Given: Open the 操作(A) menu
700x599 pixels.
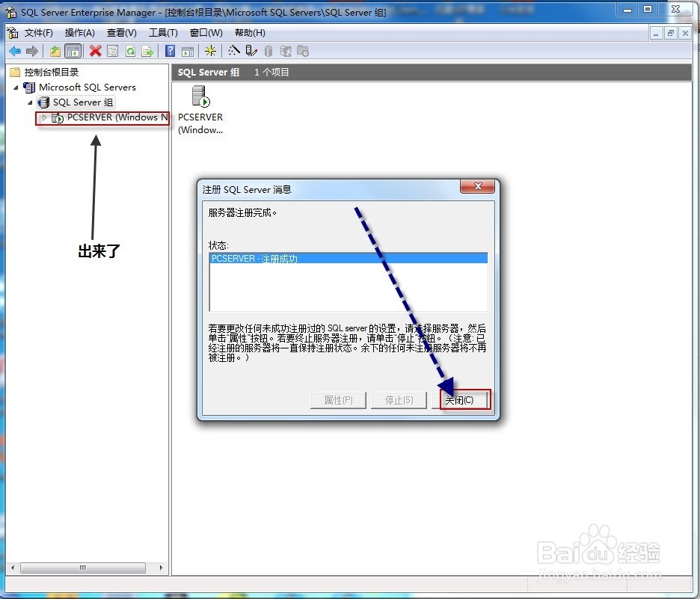Looking at the screenshot, I should 79,33.
